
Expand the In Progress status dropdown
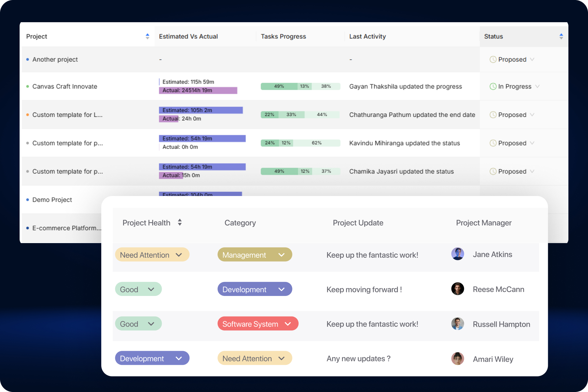[x=537, y=86]
